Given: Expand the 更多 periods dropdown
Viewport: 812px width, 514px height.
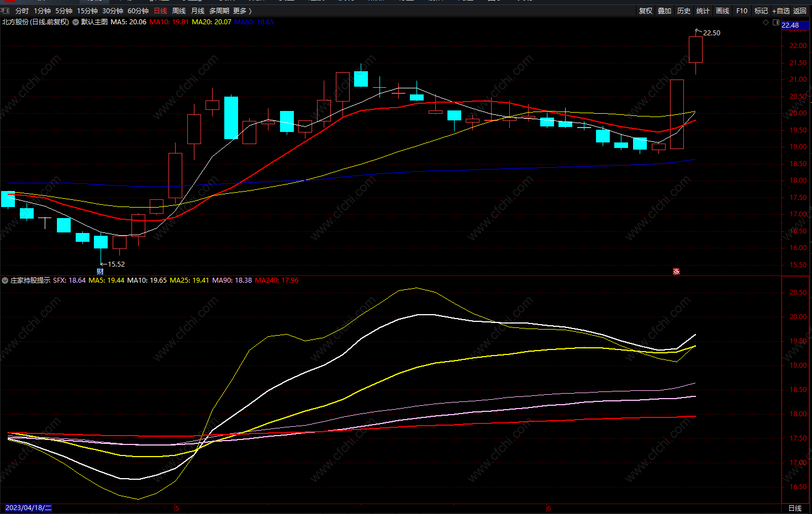Looking at the screenshot, I should point(242,10).
